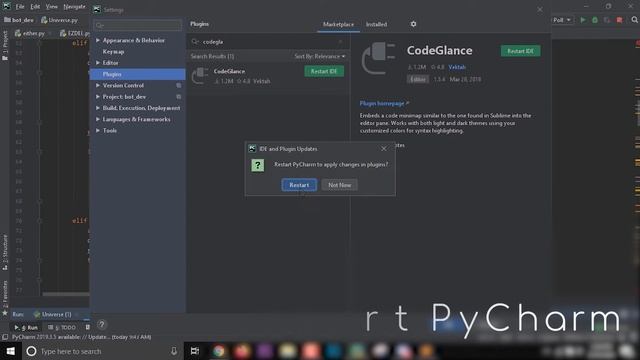Viewport: 640px width, 360px height.
Task: Select the Universe (1) run tab
Action: pyautogui.click(x=53, y=314)
